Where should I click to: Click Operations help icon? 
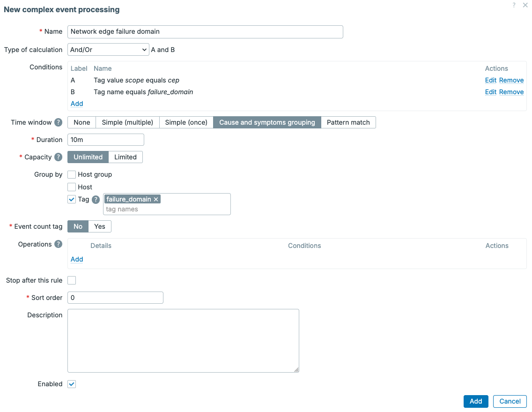pyautogui.click(x=59, y=244)
